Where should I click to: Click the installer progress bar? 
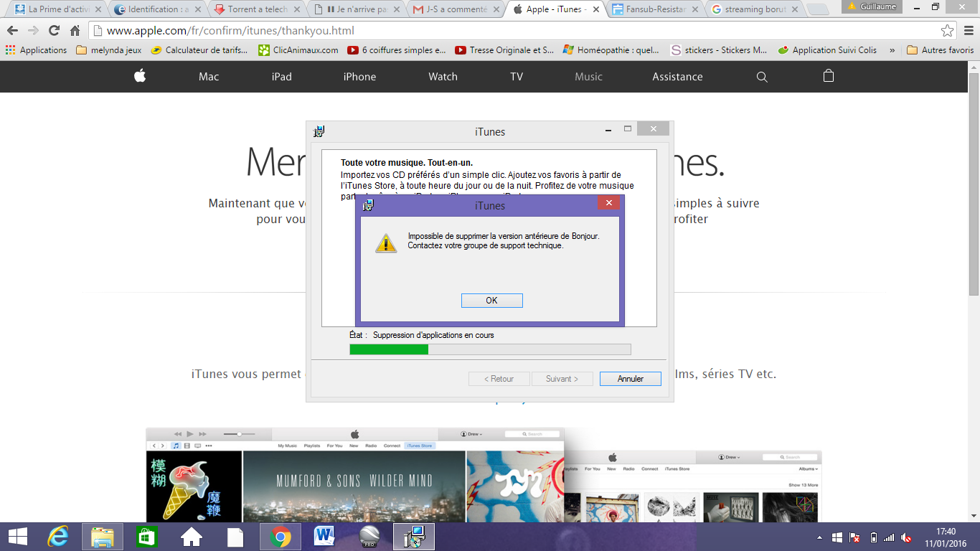tap(490, 349)
